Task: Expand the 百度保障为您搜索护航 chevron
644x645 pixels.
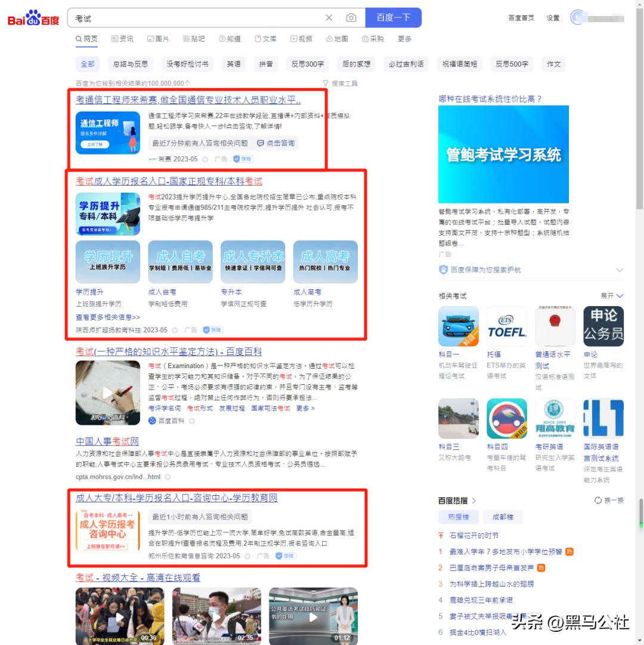Action: 620,269
